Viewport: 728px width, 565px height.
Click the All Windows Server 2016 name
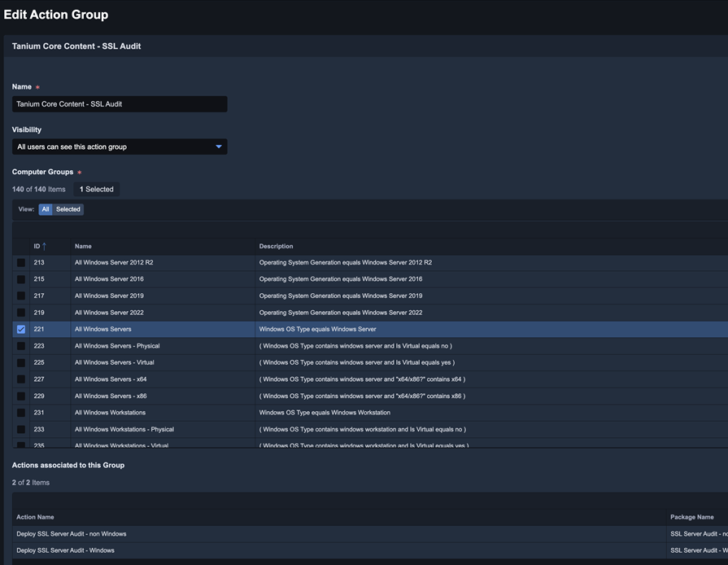pos(109,279)
